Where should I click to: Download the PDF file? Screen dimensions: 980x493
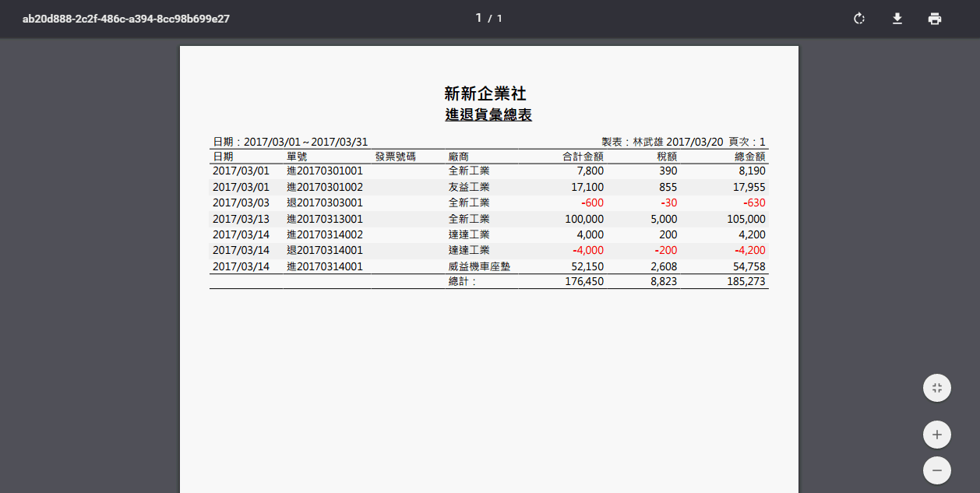[897, 19]
